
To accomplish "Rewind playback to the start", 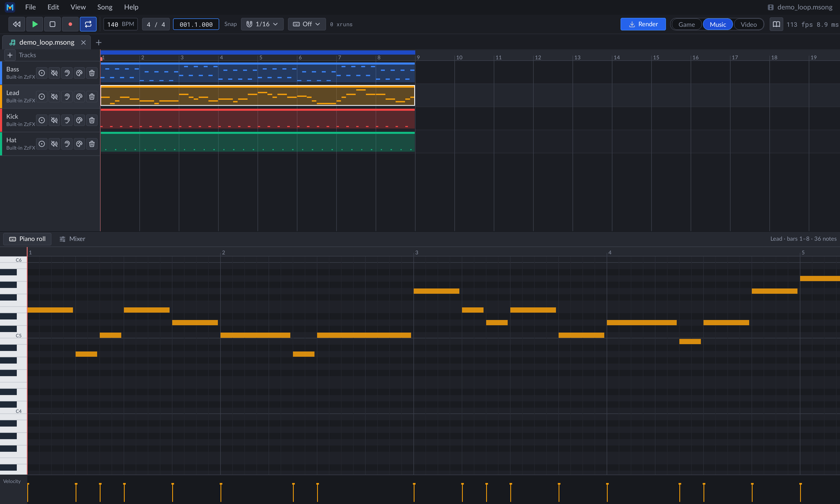I will pos(17,24).
